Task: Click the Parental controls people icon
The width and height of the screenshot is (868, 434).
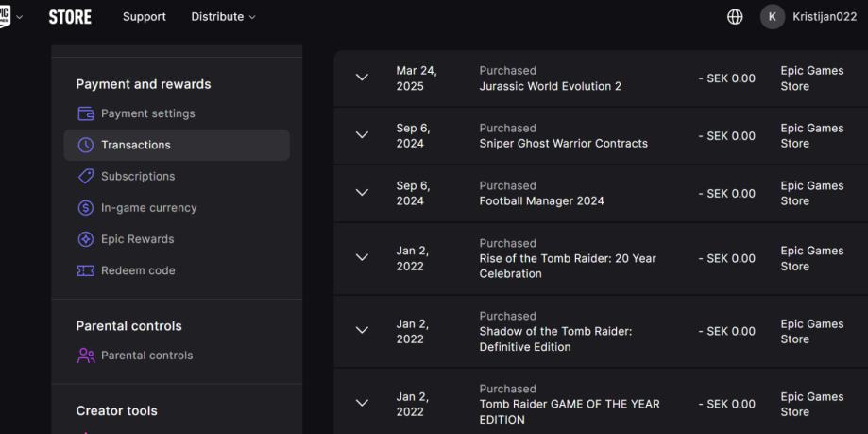Action: [x=85, y=356]
